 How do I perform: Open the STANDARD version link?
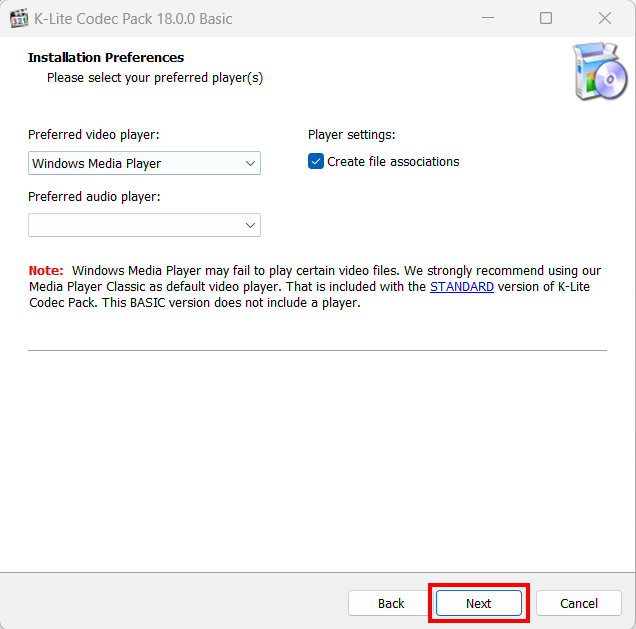462,287
